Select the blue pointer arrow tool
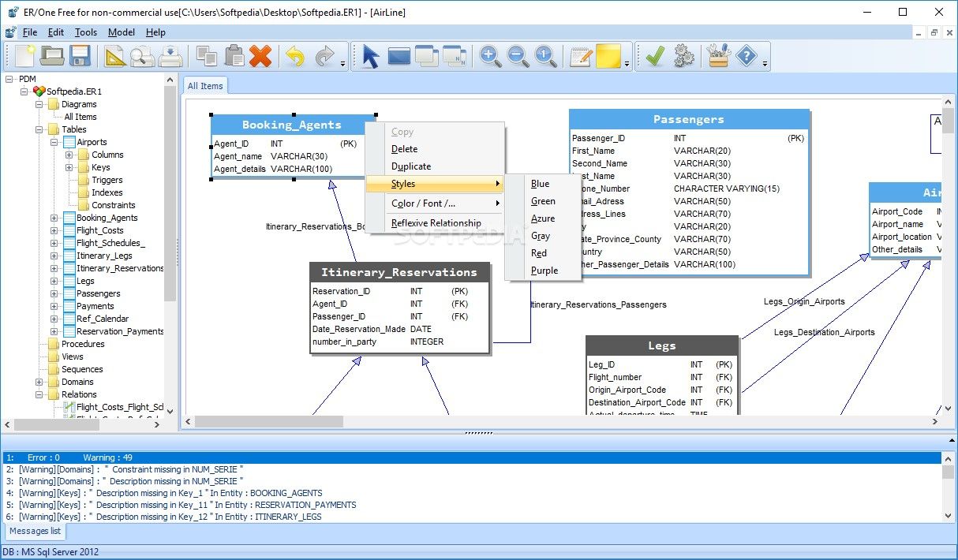Image resolution: width=958 pixels, height=560 pixels. [370, 56]
